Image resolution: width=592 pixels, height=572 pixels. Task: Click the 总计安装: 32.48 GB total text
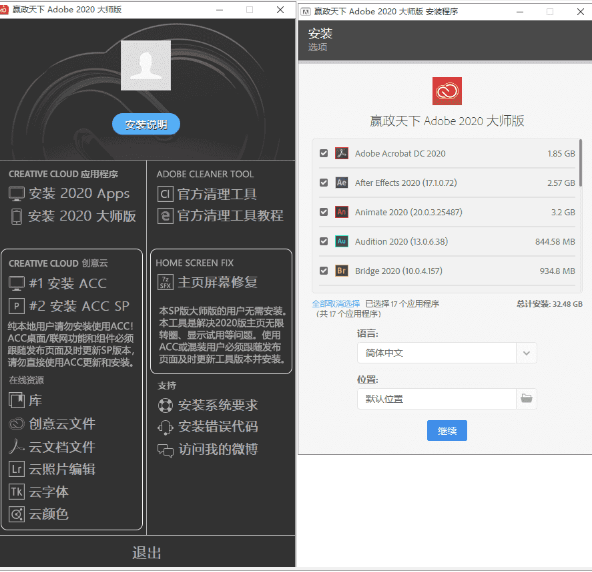[x=550, y=304]
